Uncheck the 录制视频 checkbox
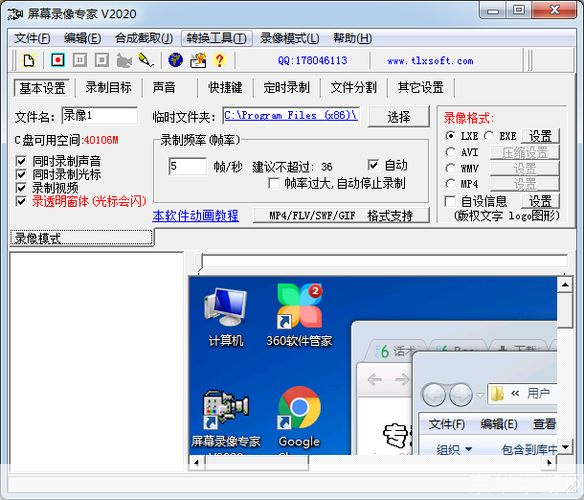Screen dimensions: 584x500 (21, 188)
